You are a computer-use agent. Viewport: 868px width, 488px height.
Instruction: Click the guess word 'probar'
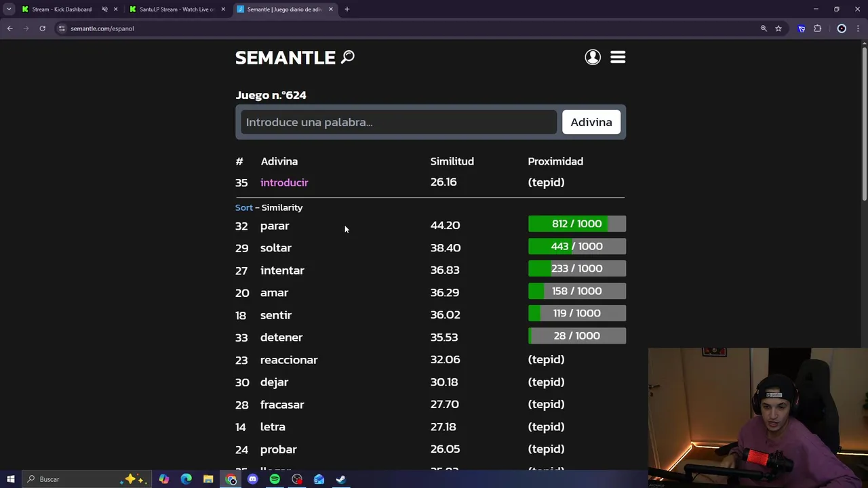pos(279,449)
